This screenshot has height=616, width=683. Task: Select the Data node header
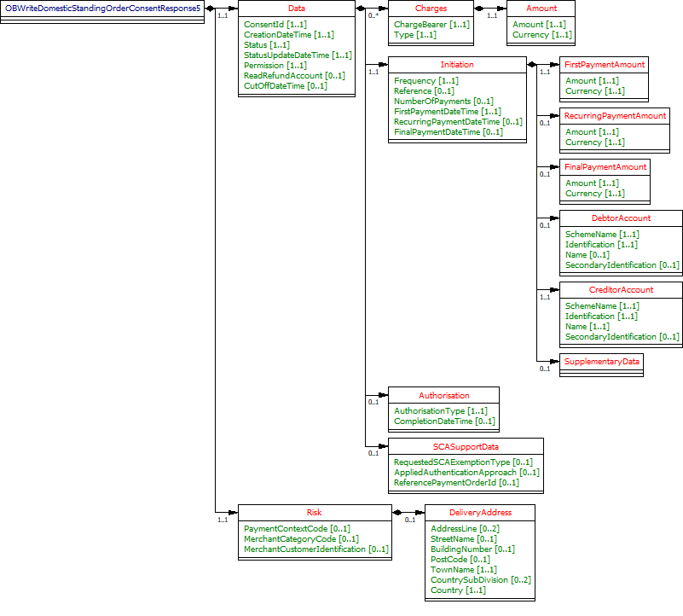click(x=297, y=9)
